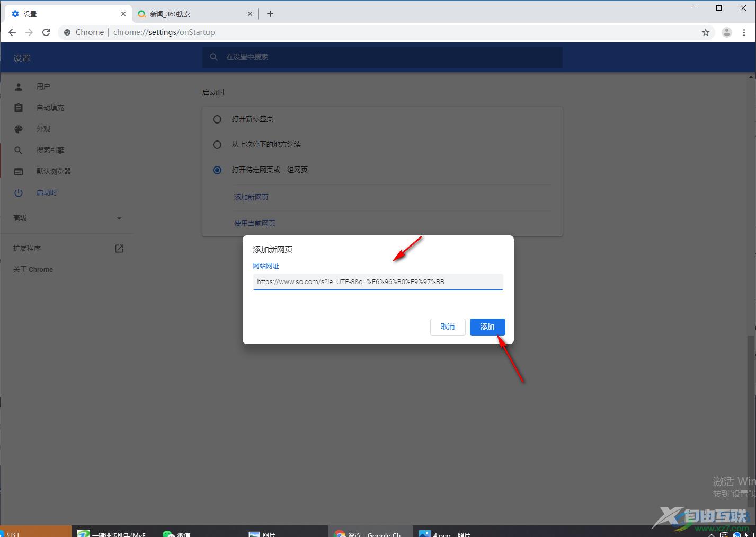
Task: Click the Google Chrome taskbar item
Action: [x=370, y=532]
